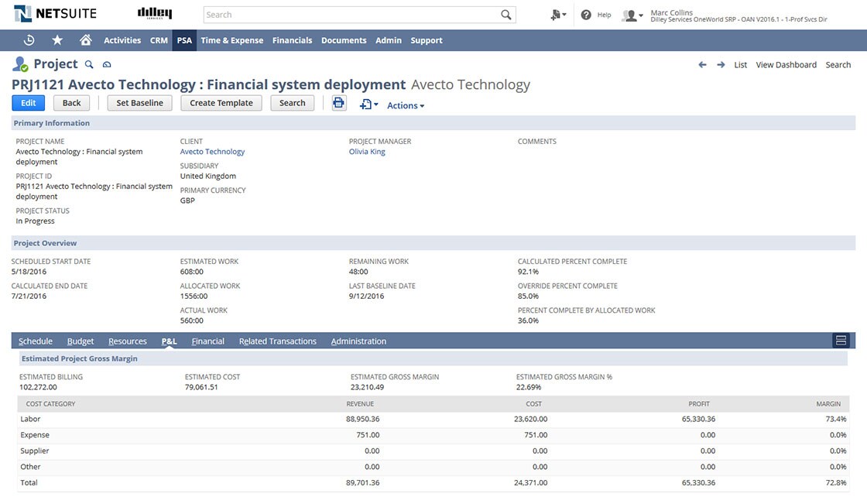The image size is (867, 504).
Task: Collapse the Primary Information section header
Action: click(433, 123)
